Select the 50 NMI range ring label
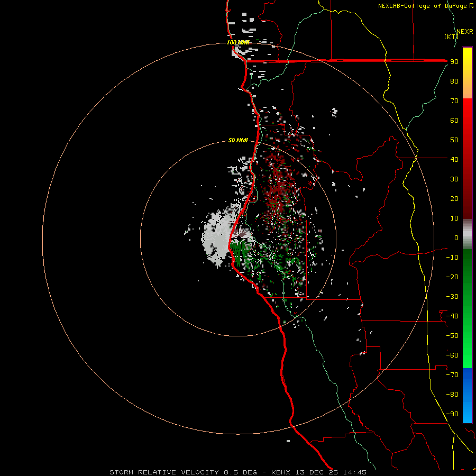 [238, 140]
